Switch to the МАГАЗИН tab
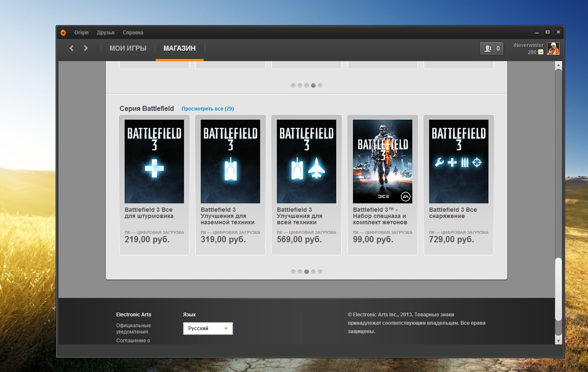The width and height of the screenshot is (588, 372). 179,49
